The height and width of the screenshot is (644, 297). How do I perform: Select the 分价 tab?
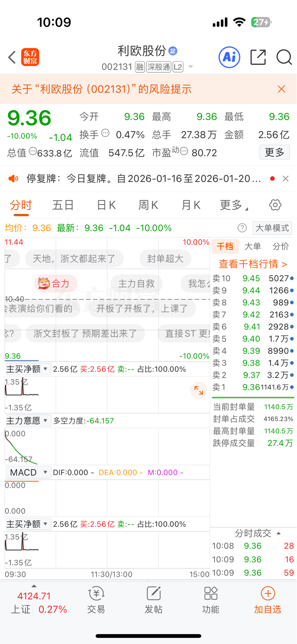tap(280, 246)
